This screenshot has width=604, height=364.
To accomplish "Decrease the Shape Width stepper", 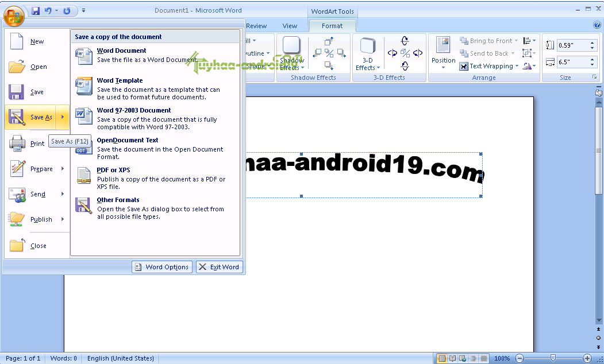I will 592,65.
